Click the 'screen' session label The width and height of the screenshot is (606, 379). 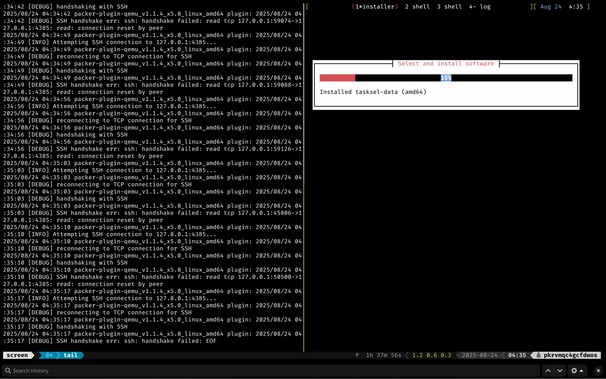click(x=17, y=355)
